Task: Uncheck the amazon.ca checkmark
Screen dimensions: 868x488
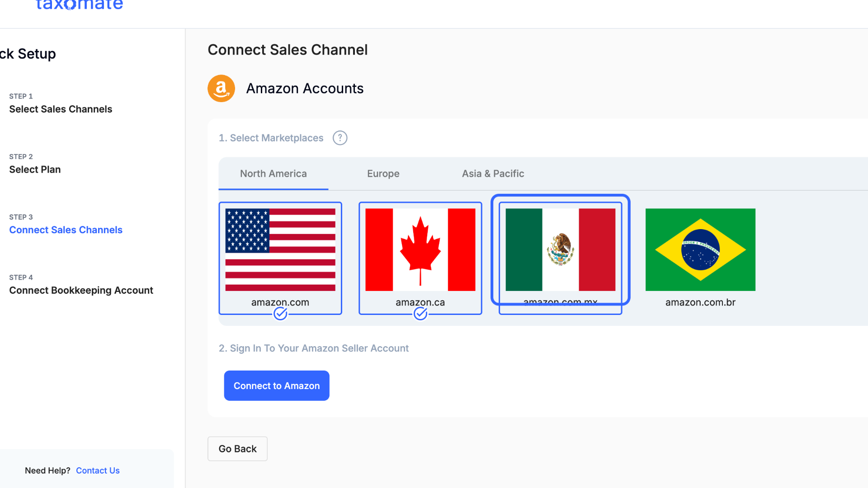Action: coord(420,313)
